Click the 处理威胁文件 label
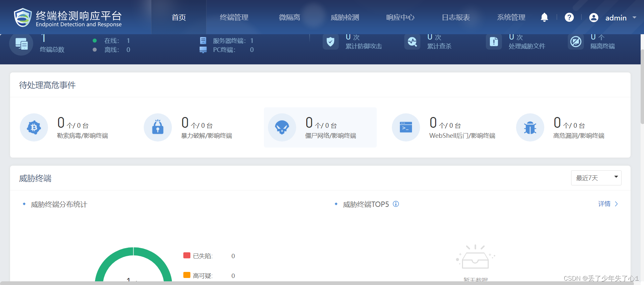This screenshot has width=644, height=285. point(527,46)
